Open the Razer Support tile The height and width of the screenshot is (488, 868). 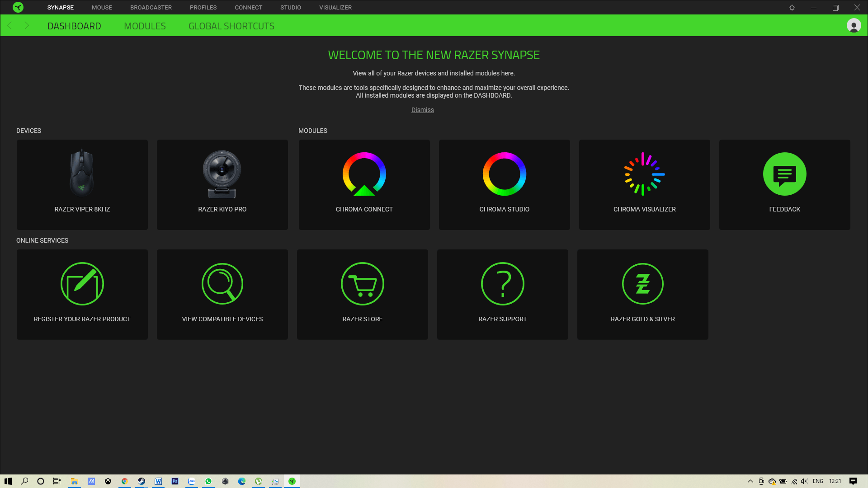(x=503, y=295)
